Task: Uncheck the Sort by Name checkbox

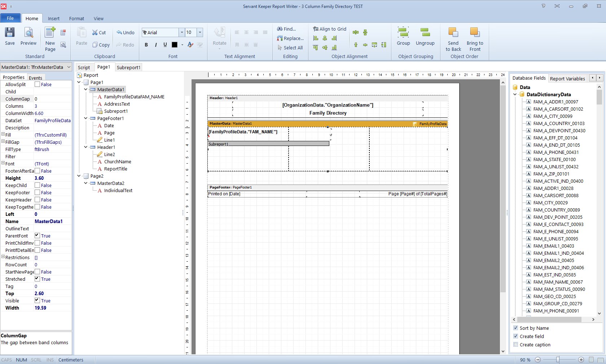Action: pyautogui.click(x=515, y=328)
